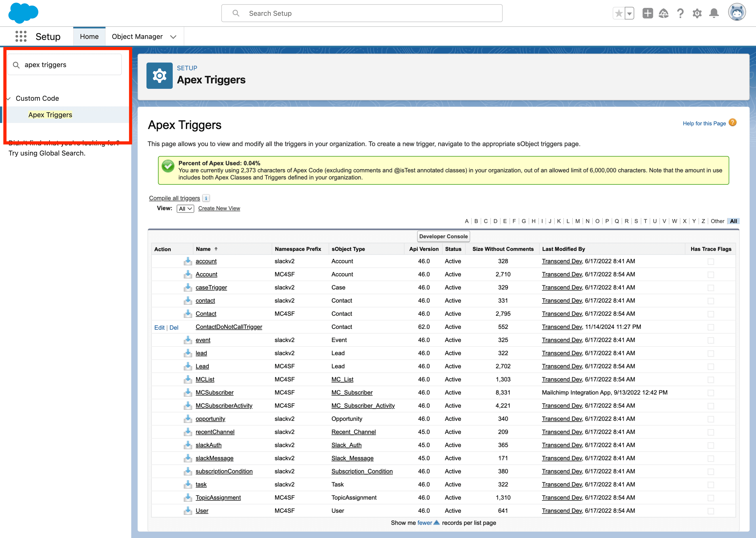Download the slackv2 lead trigger
The image size is (756, 538).
coord(188,353)
